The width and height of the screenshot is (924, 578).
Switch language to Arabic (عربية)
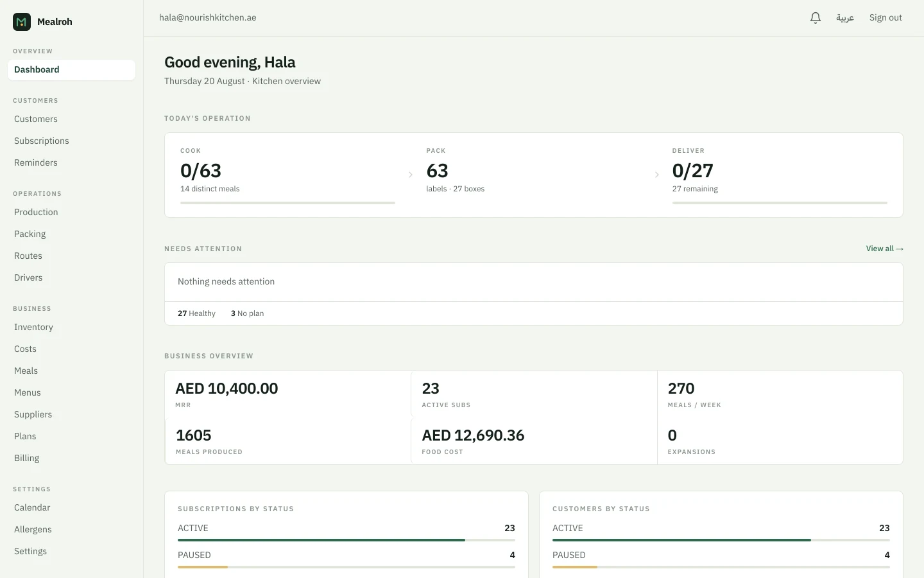click(x=845, y=18)
